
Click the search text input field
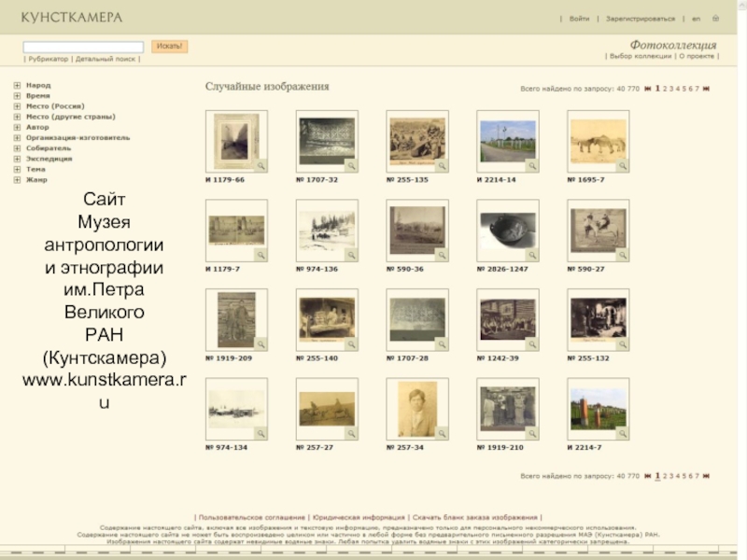pos(83,46)
